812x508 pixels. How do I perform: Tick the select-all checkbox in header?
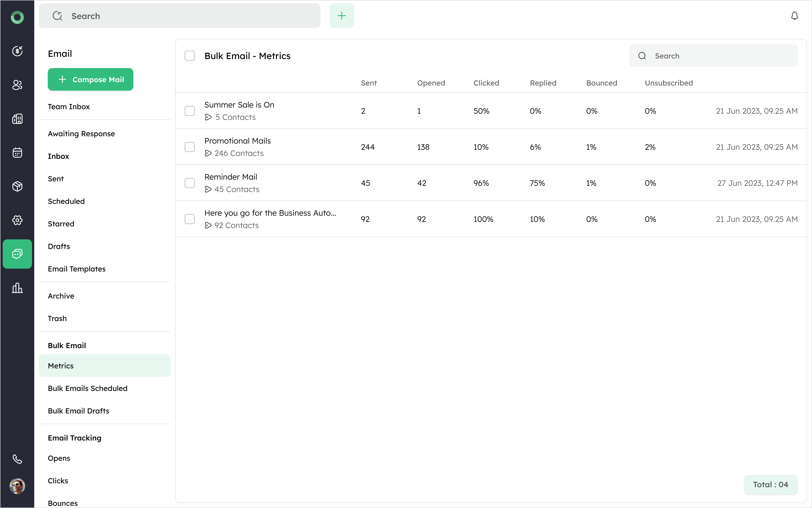pos(190,56)
